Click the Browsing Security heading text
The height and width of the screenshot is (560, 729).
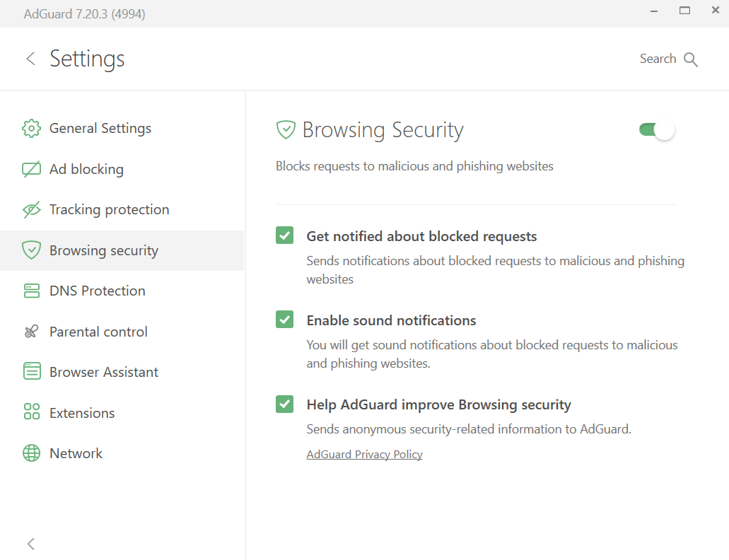pyautogui.click(x=383, y=129)
